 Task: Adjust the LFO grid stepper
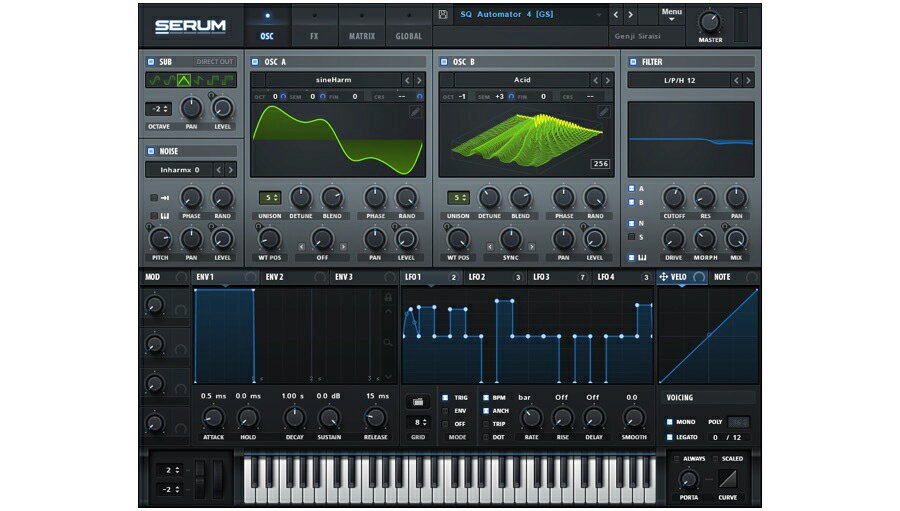418,423
